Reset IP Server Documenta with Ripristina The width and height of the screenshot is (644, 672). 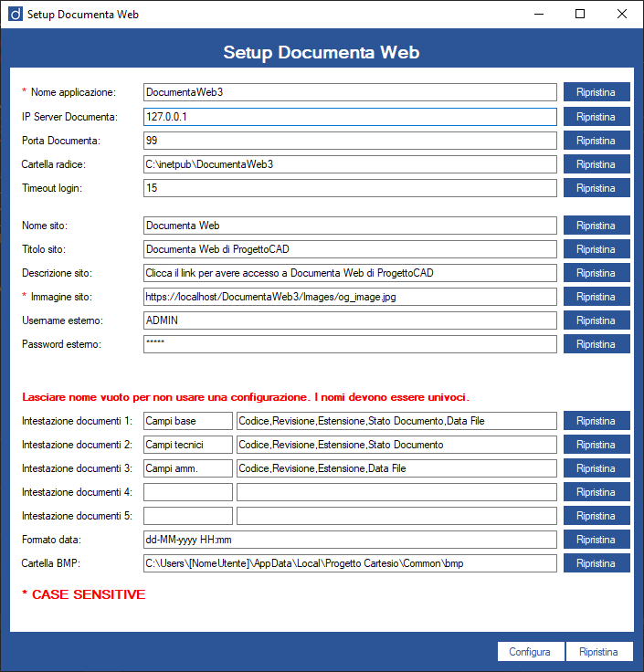click(596, 117)
